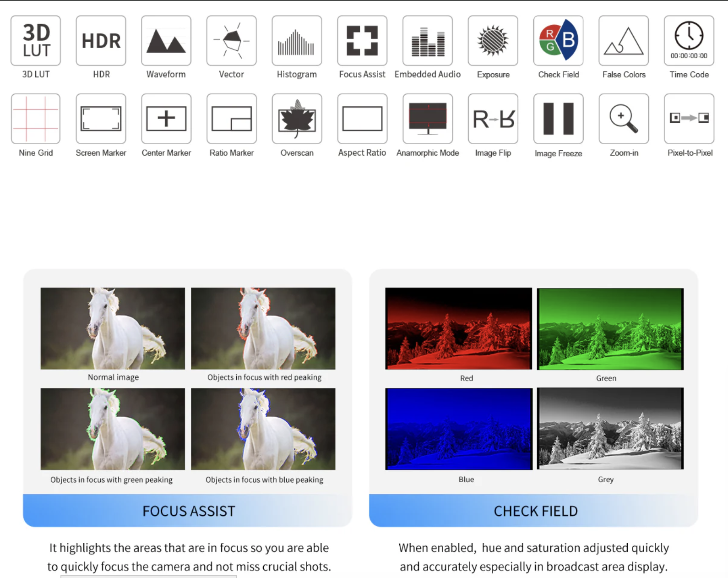Click the Exposure icon
Viewport: 728px width, 578px height.
(493, 41)
